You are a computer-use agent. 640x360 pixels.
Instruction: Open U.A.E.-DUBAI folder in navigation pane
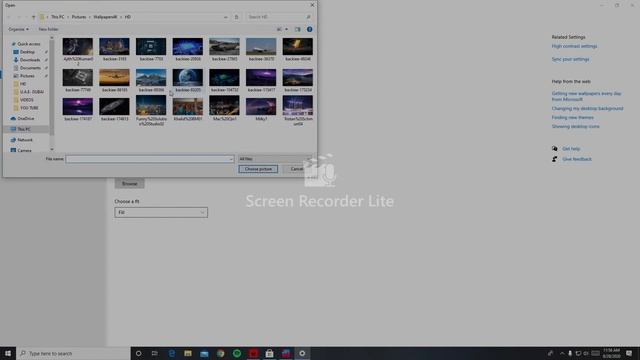tap(32, 92)
